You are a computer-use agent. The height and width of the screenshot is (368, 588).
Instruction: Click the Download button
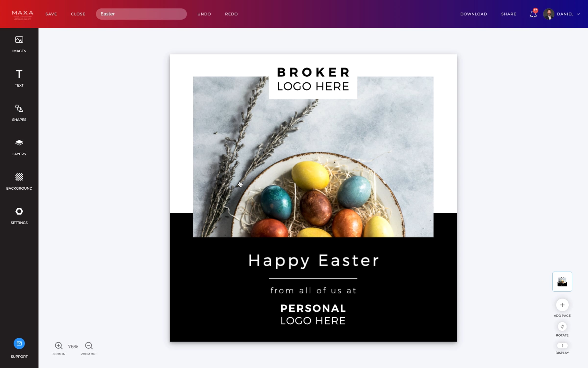pos(474,14)
